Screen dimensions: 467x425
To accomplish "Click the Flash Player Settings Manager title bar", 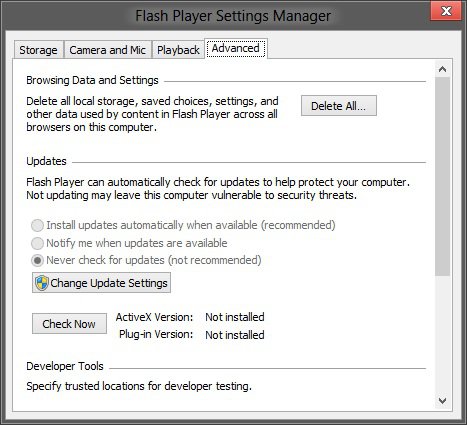I will coord(233,16).
